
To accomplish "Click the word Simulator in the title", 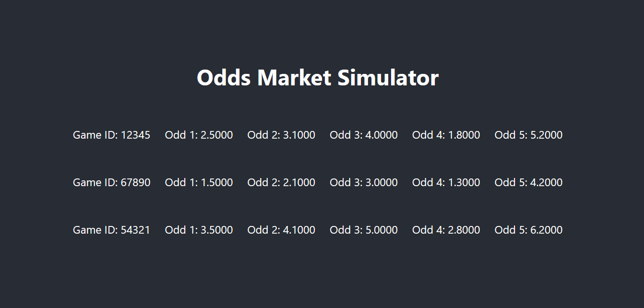I will coord(388,78).
